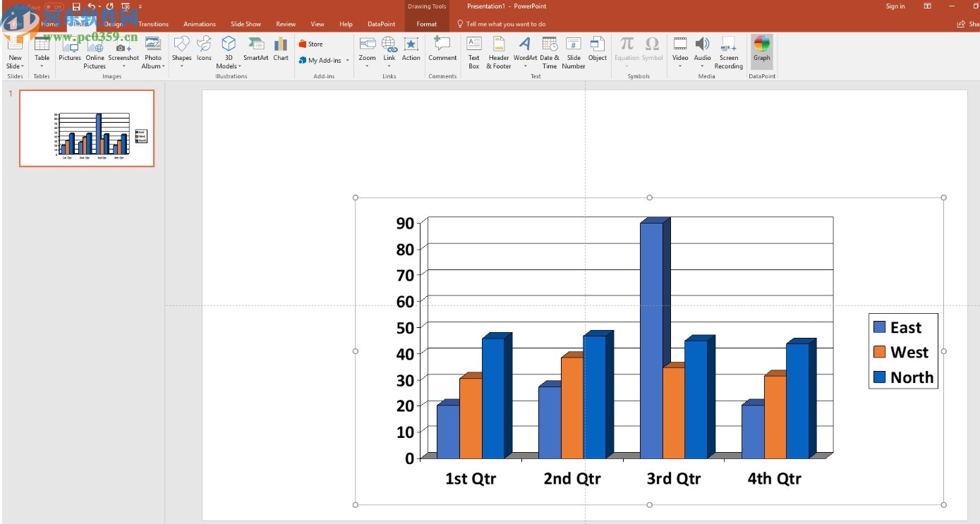Open the Review tab
Image resolution: width=980 pixels, height=524 pixels.
(286, 24)
